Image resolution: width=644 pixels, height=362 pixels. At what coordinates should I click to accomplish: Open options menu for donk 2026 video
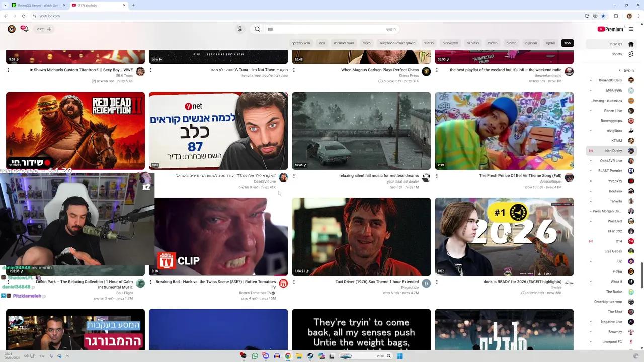(x=437, y=282)
